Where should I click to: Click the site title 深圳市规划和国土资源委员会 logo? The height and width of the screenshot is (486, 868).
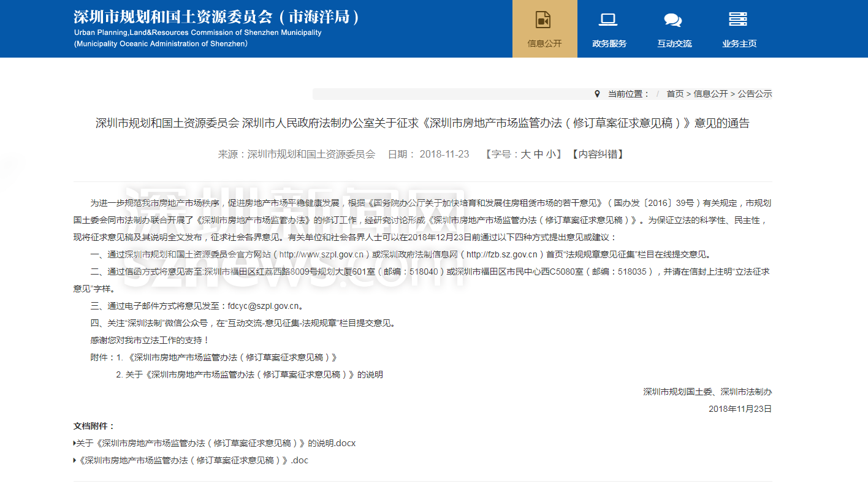click(x=216, y=18)
